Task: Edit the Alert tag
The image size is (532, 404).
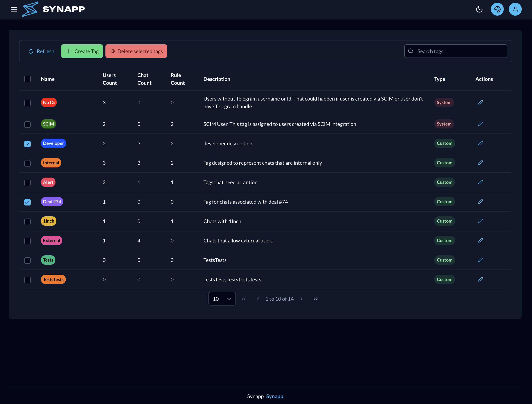Action: [480, 182]
